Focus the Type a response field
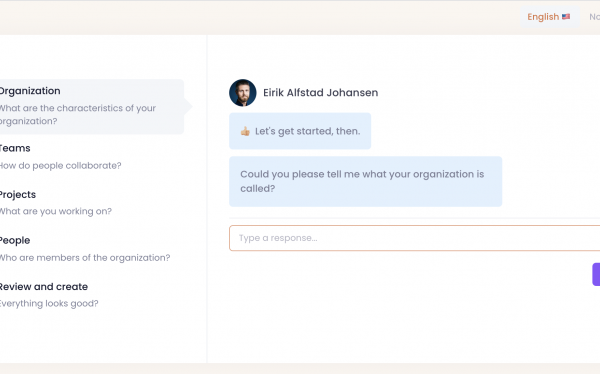The height and width of the screenshot is (374, 600). click(x=414, y=238)
